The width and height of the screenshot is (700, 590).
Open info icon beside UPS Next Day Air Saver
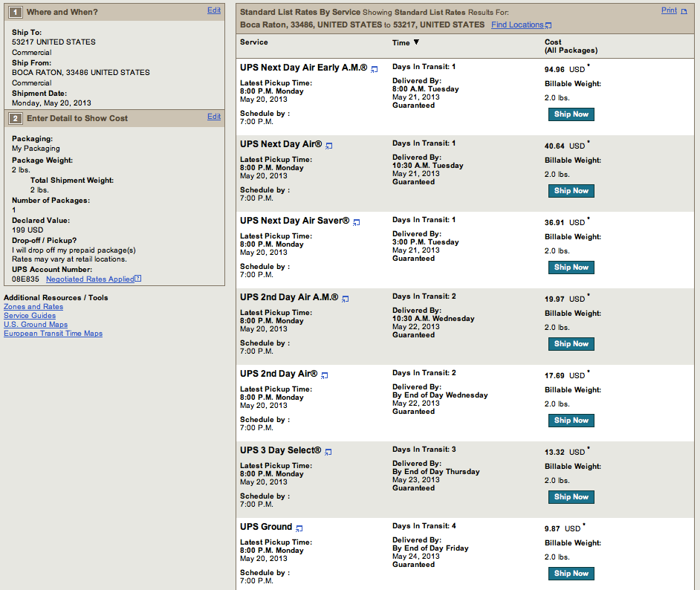pos(356,222)
